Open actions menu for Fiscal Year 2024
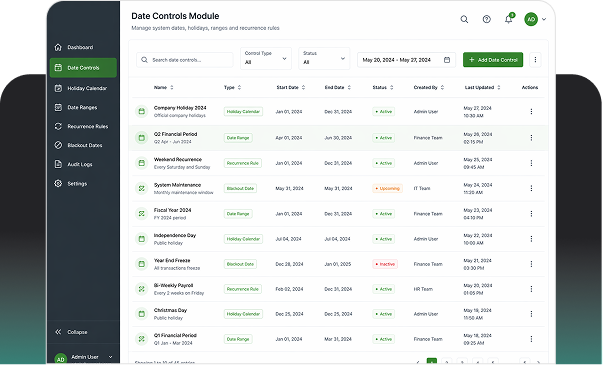 (531, 214)
